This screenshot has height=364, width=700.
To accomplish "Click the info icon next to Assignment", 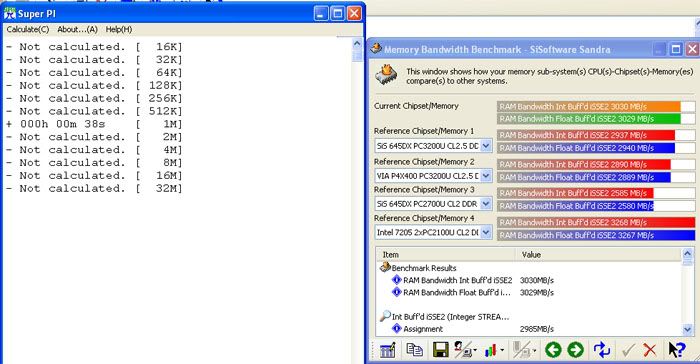I will pos(396,329).
